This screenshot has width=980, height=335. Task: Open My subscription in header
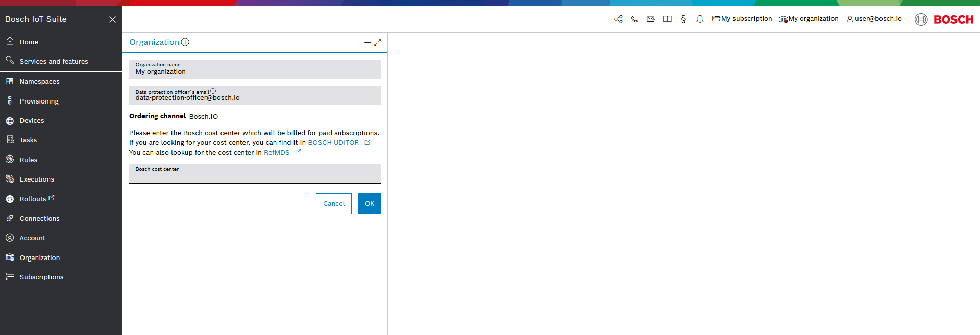click(x=742, y=19)
